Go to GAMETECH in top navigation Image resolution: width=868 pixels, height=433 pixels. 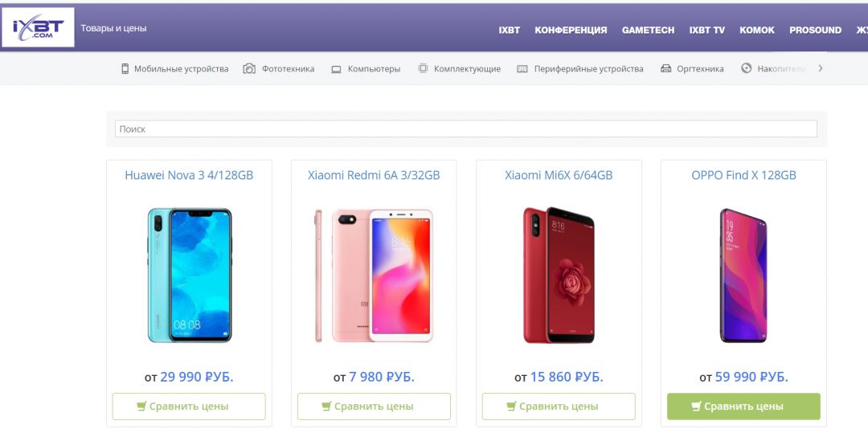(648, 31)
